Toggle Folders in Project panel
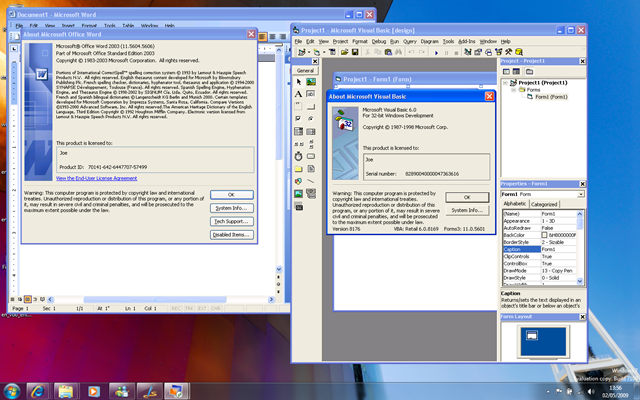Image resolution: width=640 pixels, height=400 pixels. coord(529,71)
